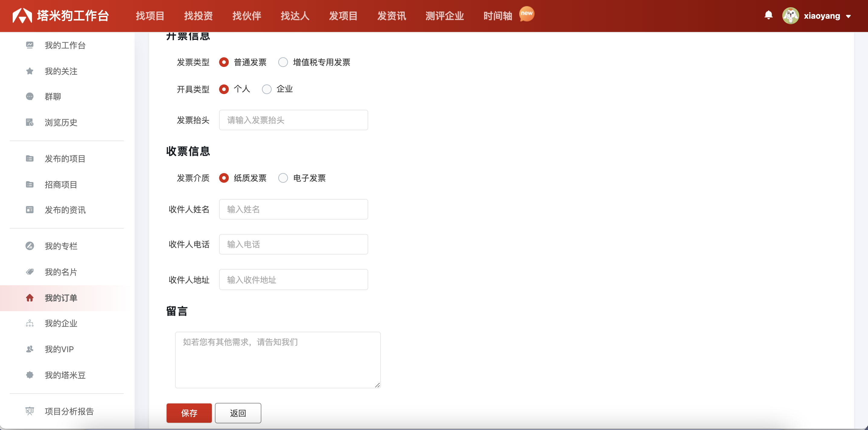868x430 pixels.
Task: Click the 塔米狗 logo icon
Action: pos(22,15)
